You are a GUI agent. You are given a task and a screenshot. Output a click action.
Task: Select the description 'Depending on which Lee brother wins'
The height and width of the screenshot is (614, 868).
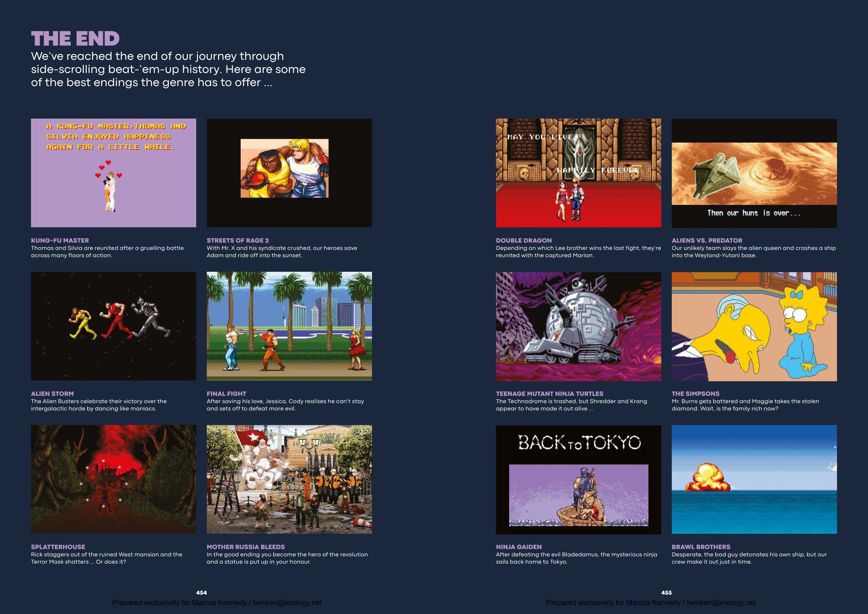(x=578, y=252)
